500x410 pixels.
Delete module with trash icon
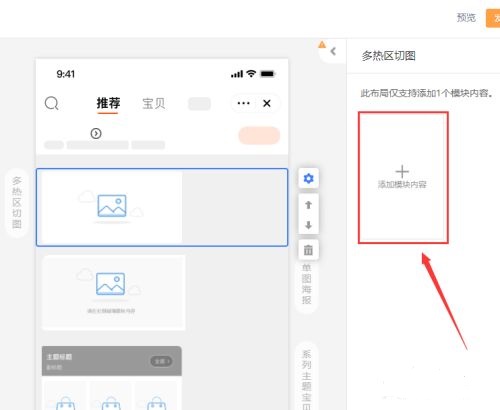(x=308, y=250)
